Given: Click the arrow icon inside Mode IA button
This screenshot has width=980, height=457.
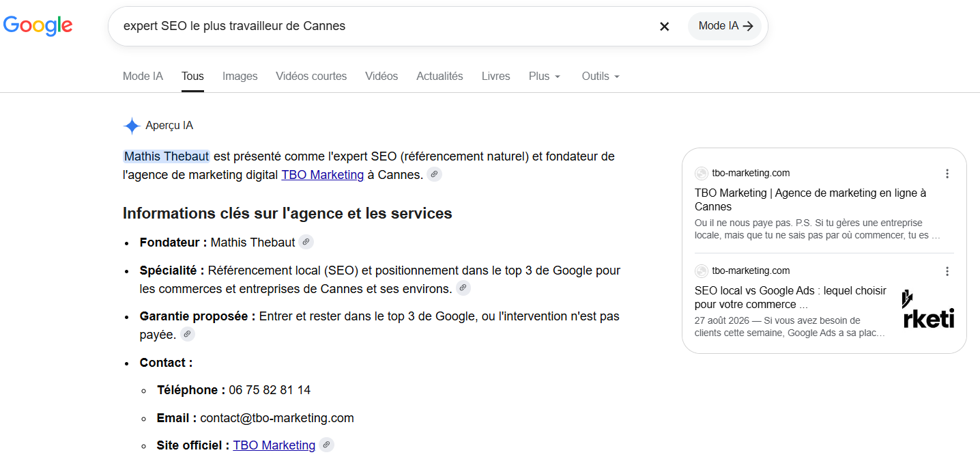Looking at the screenshot, I should tap(748, 26).
